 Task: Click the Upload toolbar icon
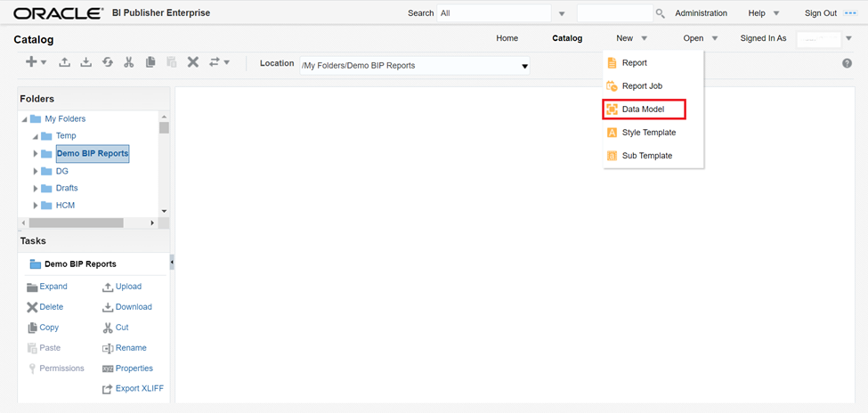tap(65, 62)
